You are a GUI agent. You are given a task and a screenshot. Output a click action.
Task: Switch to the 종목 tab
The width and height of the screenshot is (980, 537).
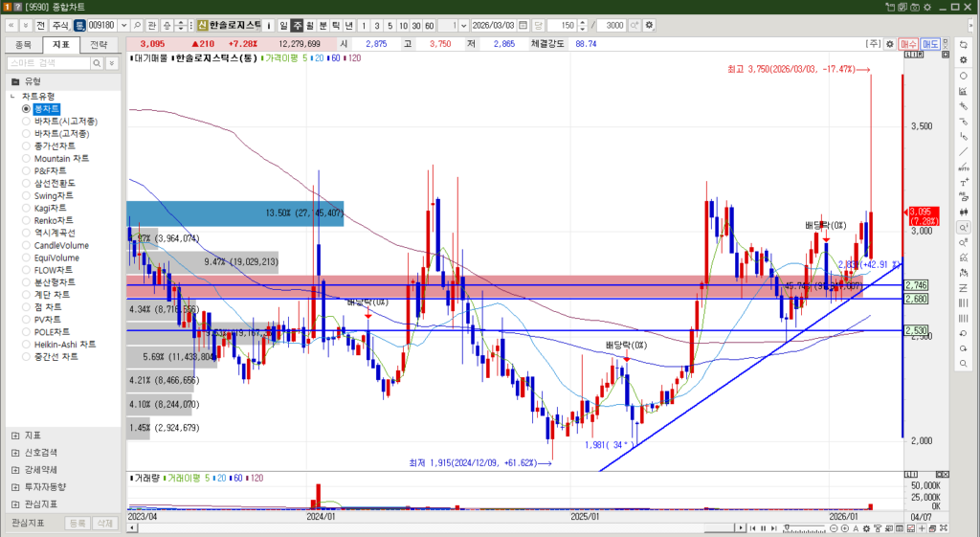point(24,44)
